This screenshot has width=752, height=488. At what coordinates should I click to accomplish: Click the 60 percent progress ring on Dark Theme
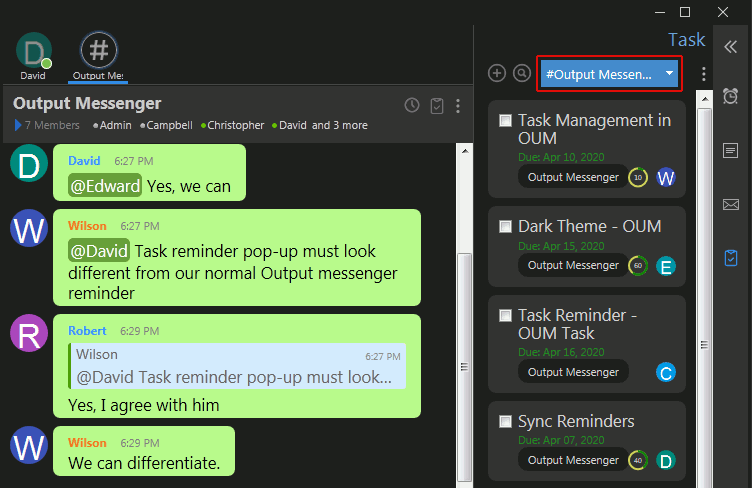tap(638, 266)
